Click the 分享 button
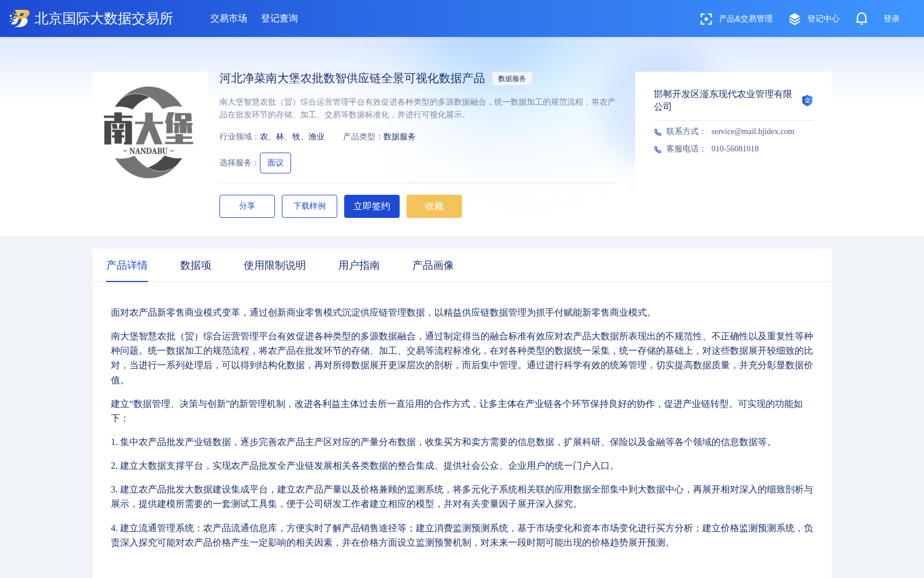Viewport: 924px width, 578px height. pos(247,206)
